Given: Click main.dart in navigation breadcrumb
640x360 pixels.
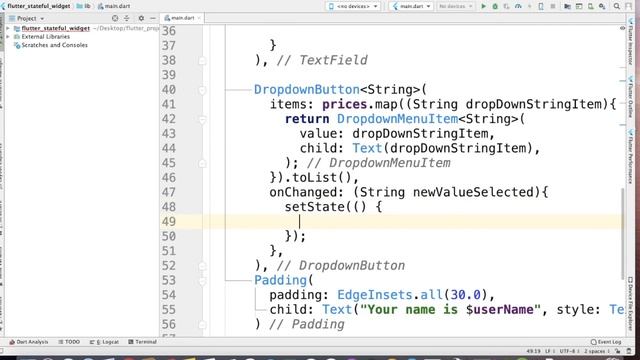Looking at the screenshot, I should (x=114, y=6).
